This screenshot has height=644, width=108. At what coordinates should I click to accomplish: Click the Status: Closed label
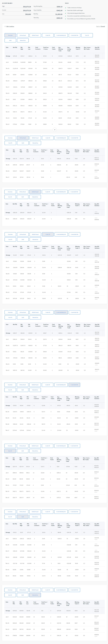(x=101, y=26)
